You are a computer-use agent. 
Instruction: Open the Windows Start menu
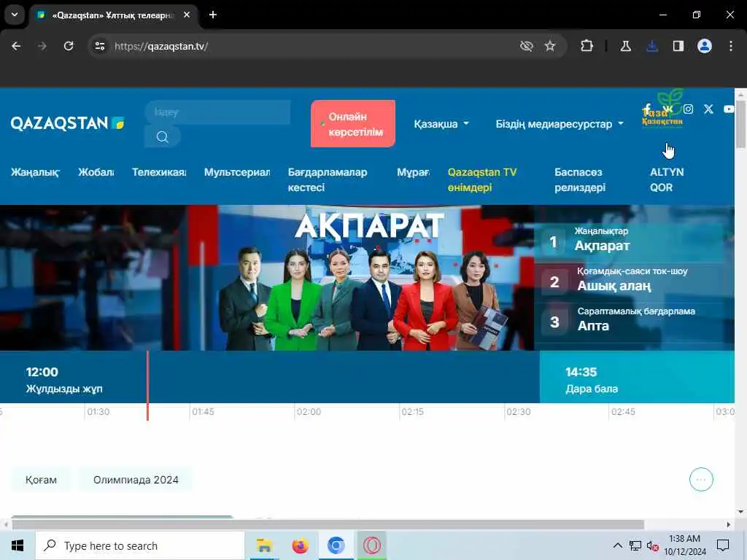(18, 545)
